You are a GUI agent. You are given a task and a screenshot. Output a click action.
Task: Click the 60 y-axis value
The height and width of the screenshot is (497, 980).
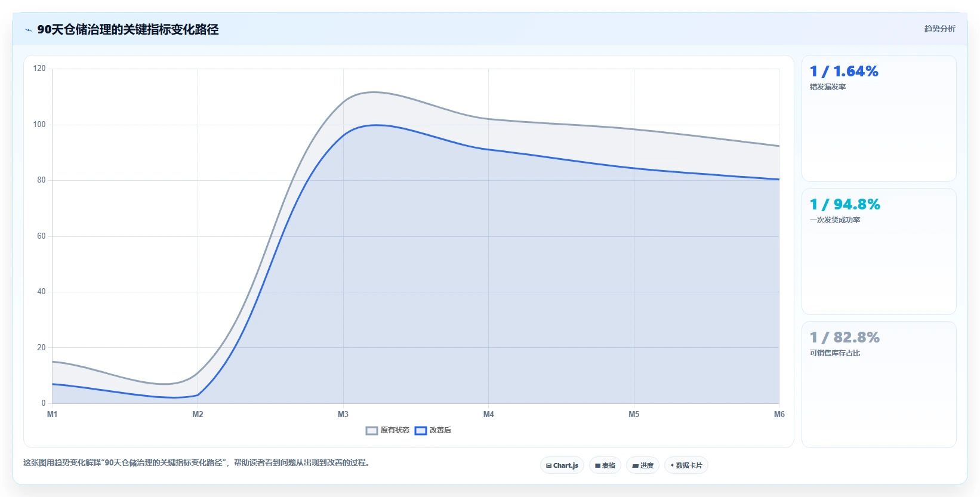pos(41,236)
